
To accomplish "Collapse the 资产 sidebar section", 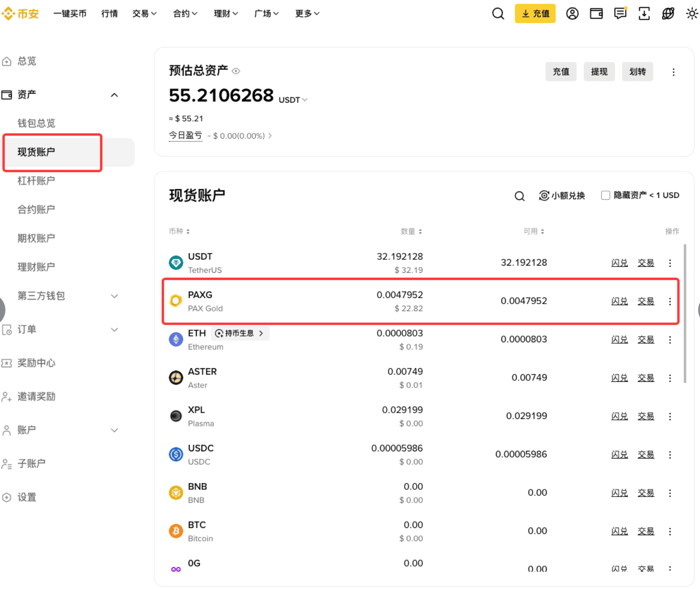I will (x=114, y=95).
